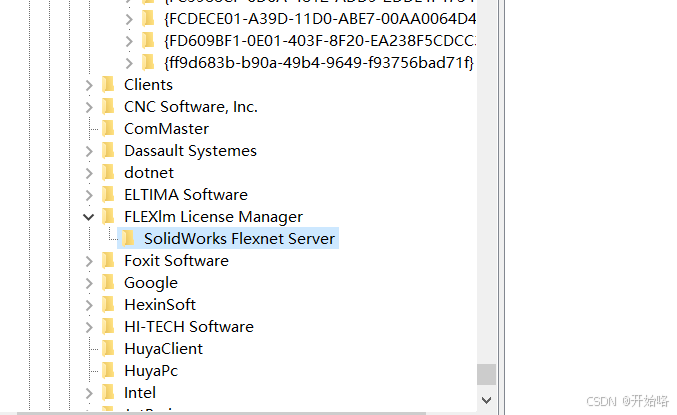Click the {ff9d683b-b90a key folder icon
The width and height of the screenshot is (677, 415).
(148, 63)
